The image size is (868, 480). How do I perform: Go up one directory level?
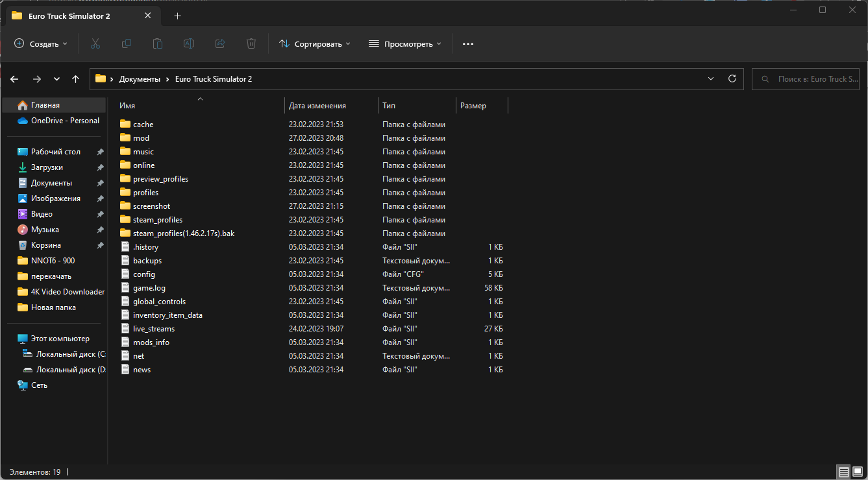click(75, 78)
